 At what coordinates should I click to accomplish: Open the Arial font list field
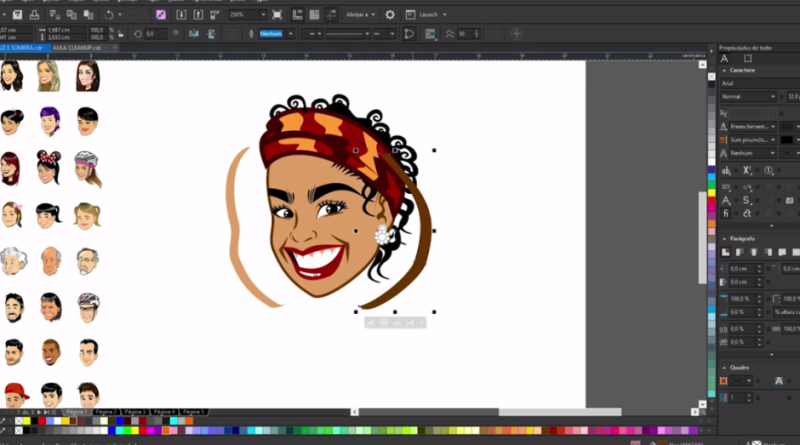point(759,83)
